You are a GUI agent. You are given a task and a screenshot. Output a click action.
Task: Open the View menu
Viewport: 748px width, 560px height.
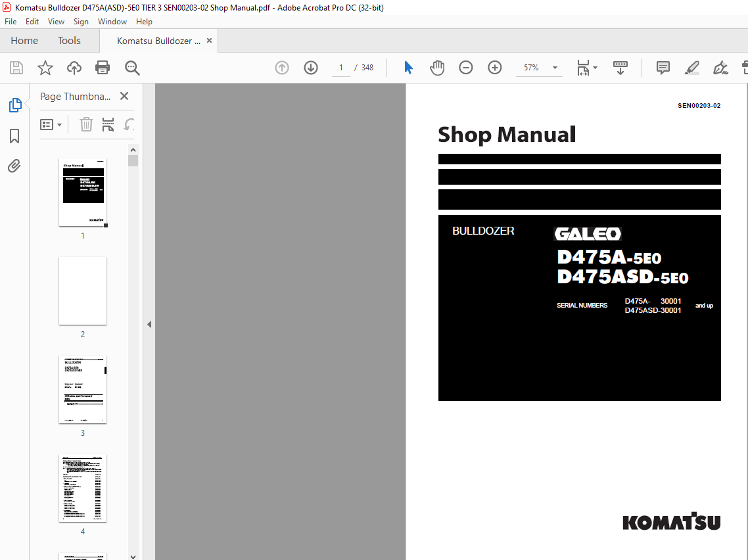56,22
